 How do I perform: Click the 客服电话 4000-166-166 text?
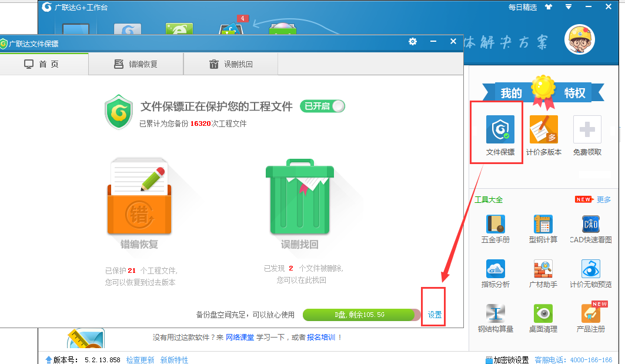(x=573, y=360)
